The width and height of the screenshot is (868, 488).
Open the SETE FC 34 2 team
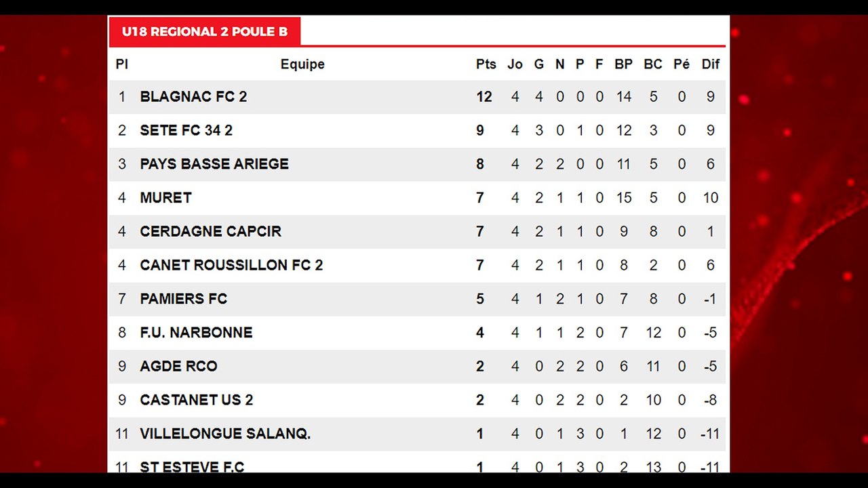point(186,130)
